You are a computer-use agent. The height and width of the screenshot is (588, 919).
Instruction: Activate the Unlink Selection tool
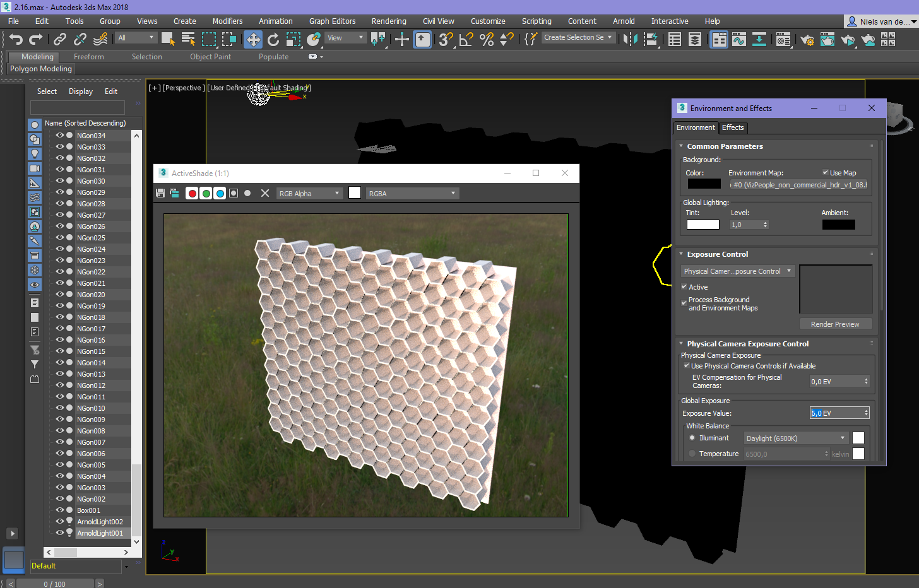(x=80, y=39)
